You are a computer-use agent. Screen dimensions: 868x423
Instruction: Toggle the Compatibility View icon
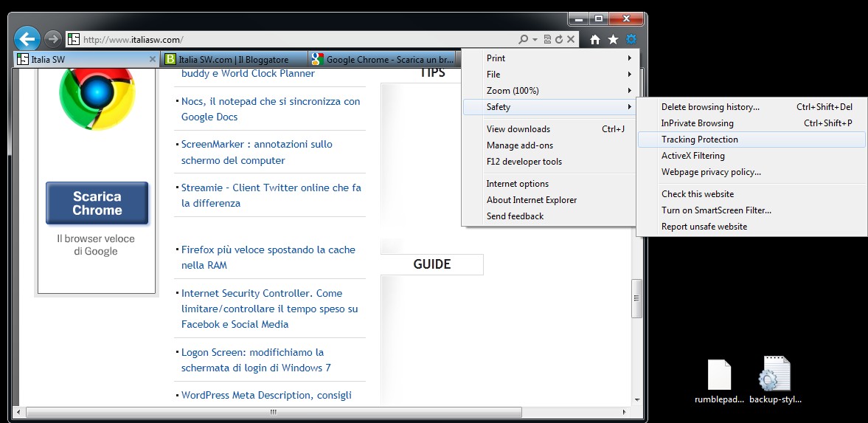click(x=547, y=39)
